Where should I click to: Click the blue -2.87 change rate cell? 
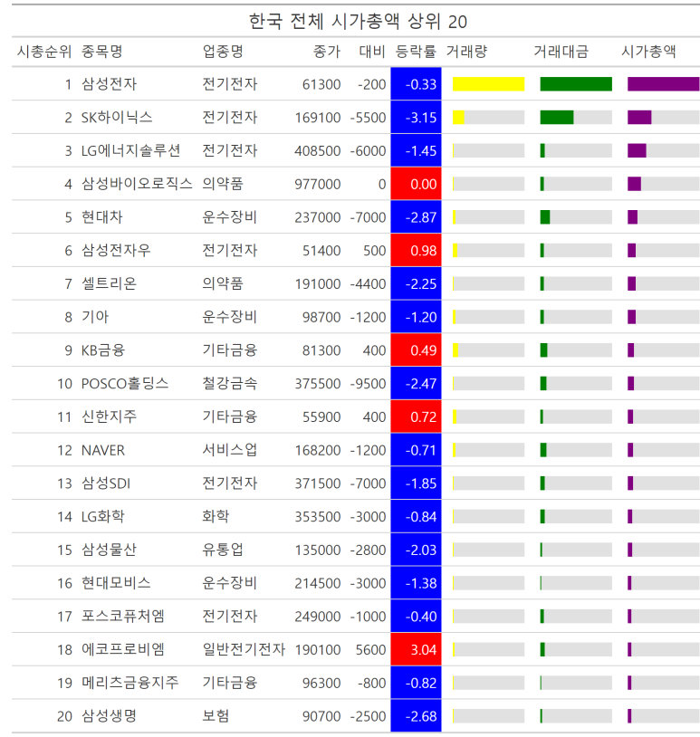pos(416,217)
